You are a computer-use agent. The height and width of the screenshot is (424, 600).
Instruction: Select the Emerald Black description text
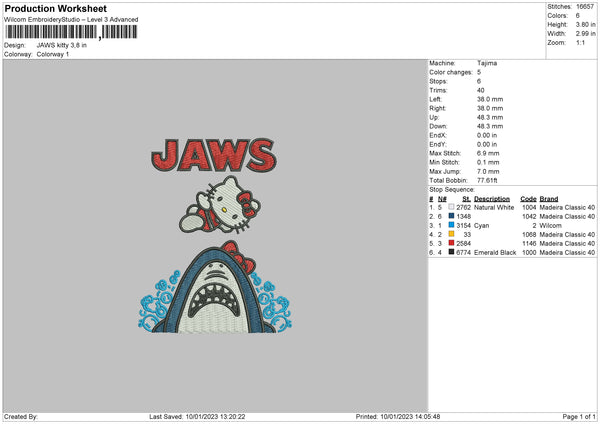point(495,253)
